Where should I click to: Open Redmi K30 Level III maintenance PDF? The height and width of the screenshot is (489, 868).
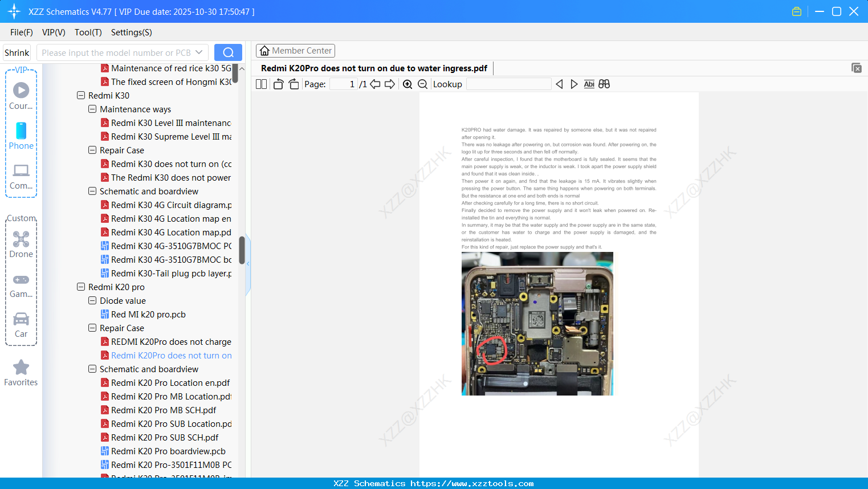[166, 123]
